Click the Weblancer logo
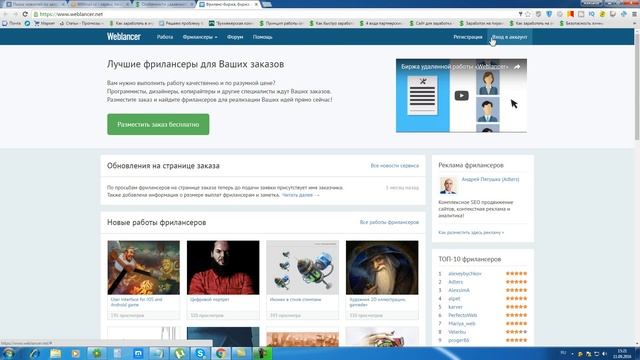640x360 pixels. [x=124, y=37]
